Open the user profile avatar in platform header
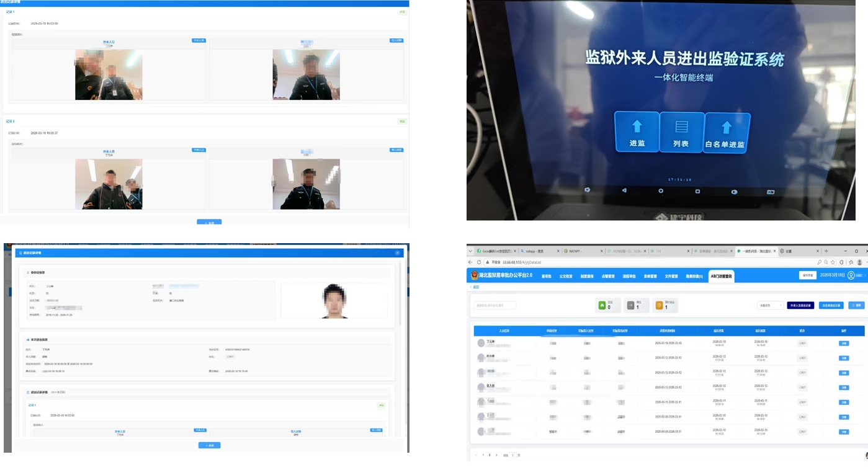Viewport: 868px width, 467px height. [851, 275]
